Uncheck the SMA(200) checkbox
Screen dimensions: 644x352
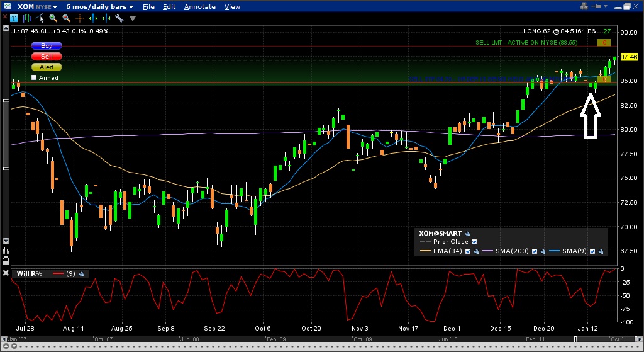[535, 251]
